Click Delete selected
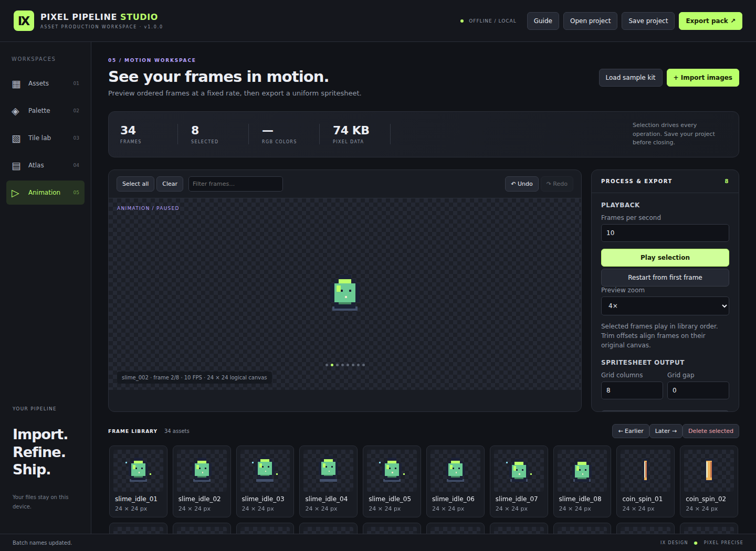This screenshot has width=756, height=551. pos(710,431)
